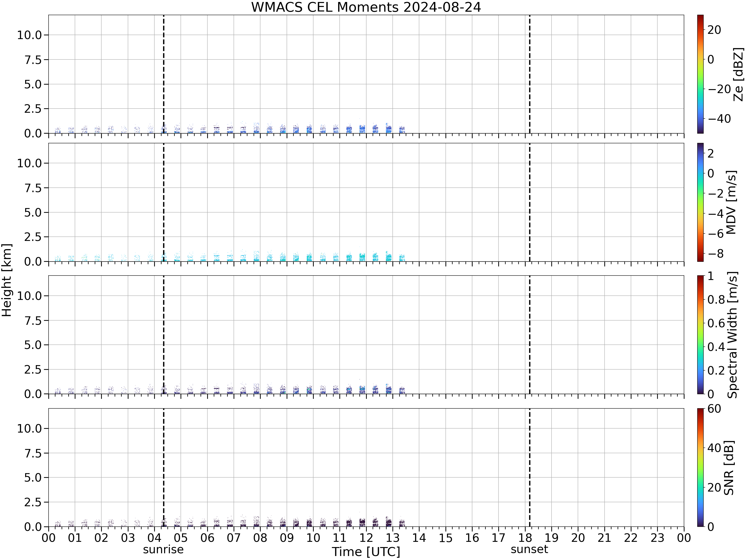This screenshot has width=747, height=560.
Task: Click the sunrise dashed line in Ze panel
Action: click(x=164, y=74)
